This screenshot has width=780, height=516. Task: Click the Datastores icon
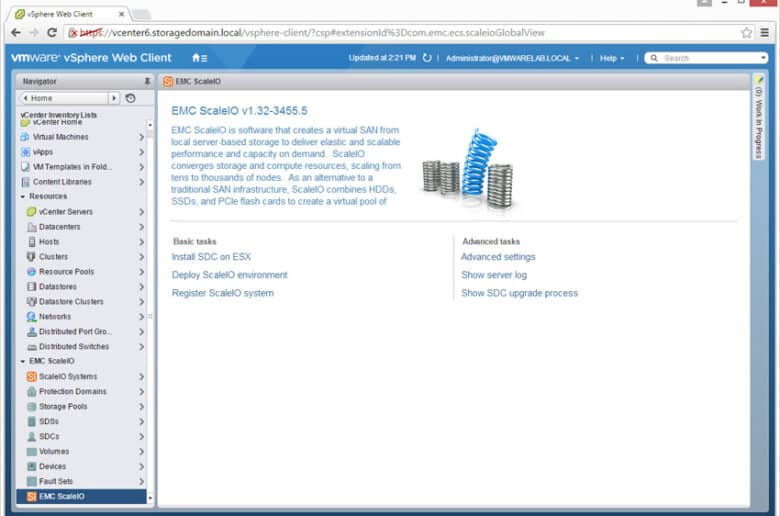pos(31,287)
